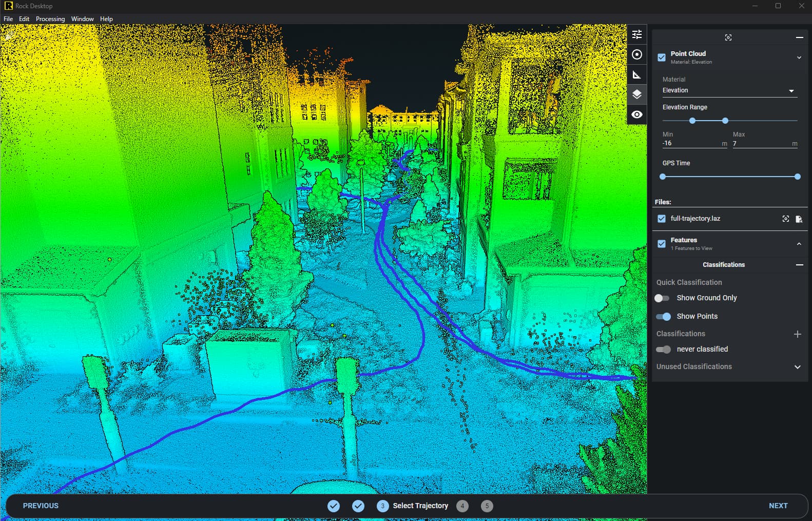Enable the Show Ground Only switch

point(662,298)
